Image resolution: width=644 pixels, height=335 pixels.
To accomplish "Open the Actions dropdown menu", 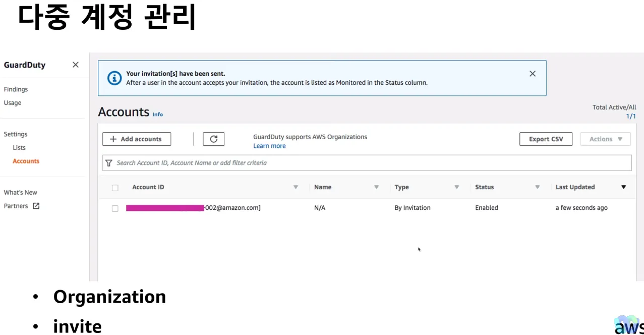I will 606,139.
